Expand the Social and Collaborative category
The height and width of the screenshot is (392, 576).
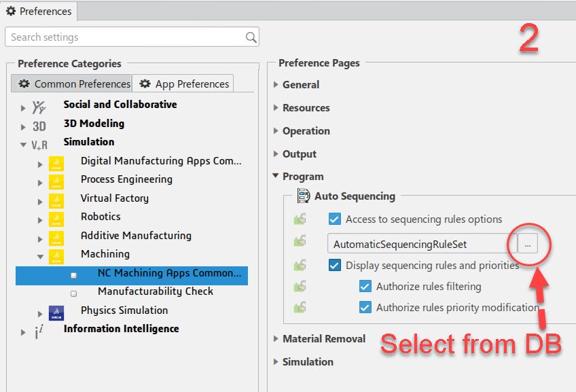(x=23, y=106)
